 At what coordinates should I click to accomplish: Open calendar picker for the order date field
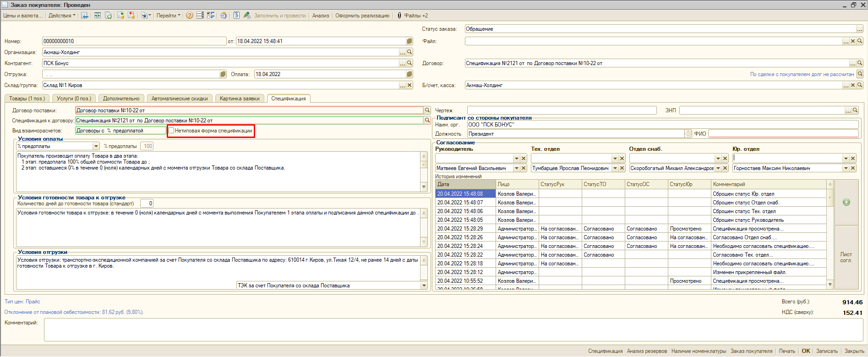point(409,41)
